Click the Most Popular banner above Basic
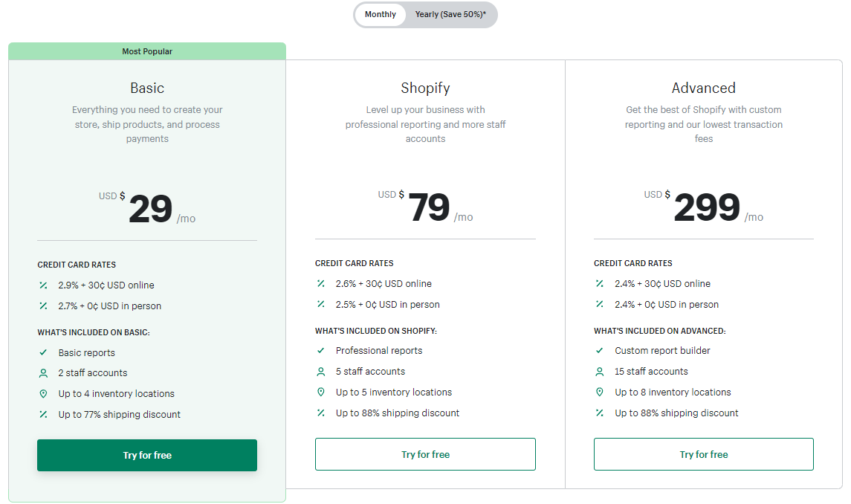This screenshot has height=504, width=851. click(146, 51)
